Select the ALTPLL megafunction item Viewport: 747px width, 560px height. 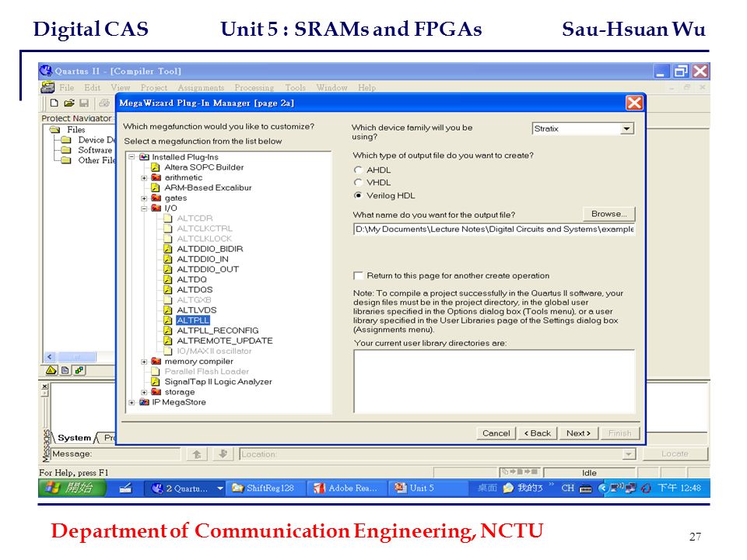tap(193, 320)
